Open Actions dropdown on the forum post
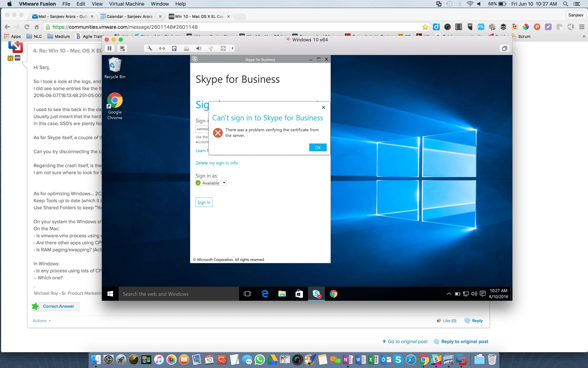 point(42,321)
